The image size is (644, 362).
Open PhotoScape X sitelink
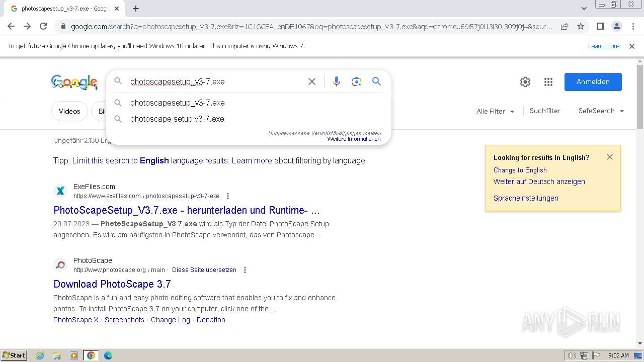click(76, 320)
